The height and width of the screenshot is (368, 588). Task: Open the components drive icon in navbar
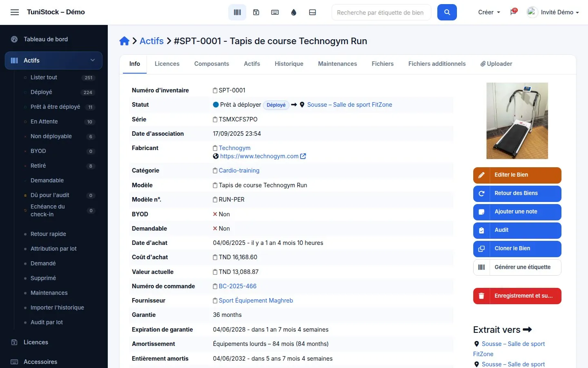[x=312, y=12]
